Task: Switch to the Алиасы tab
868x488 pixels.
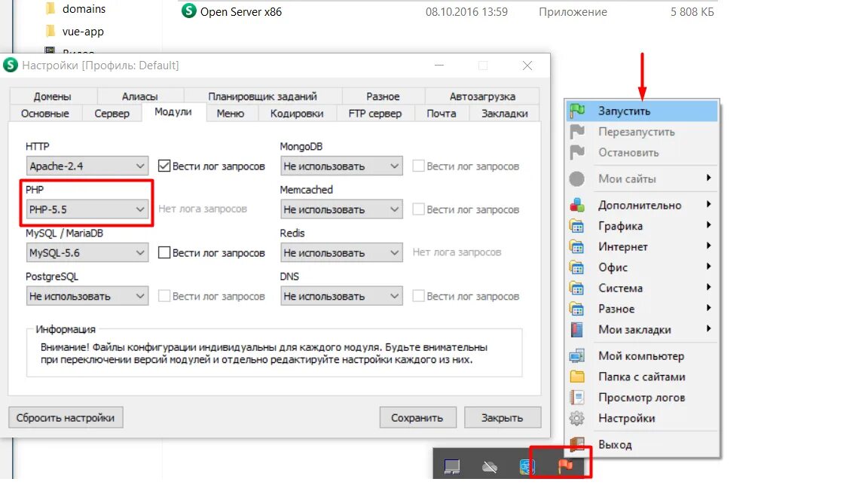Action: point(139,96)
